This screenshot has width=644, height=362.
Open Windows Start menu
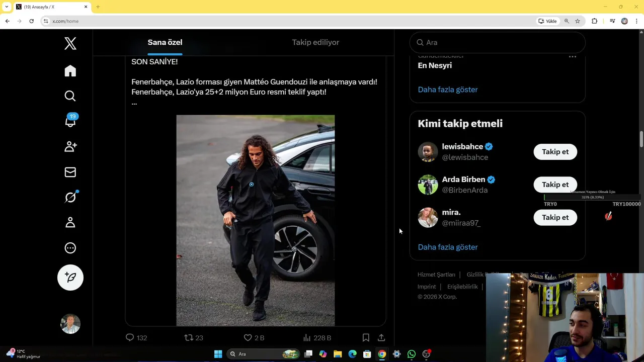tap(218, 354)
